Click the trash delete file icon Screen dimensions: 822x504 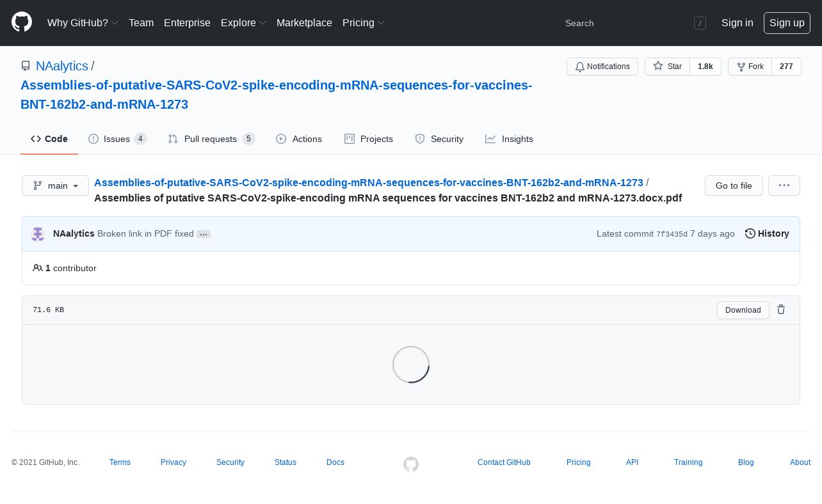tap(781, 310)
